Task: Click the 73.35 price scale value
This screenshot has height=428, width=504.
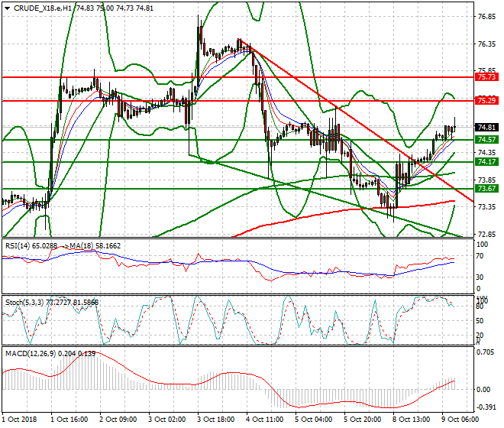Action: pyautogui.click(x=486, y=206)
